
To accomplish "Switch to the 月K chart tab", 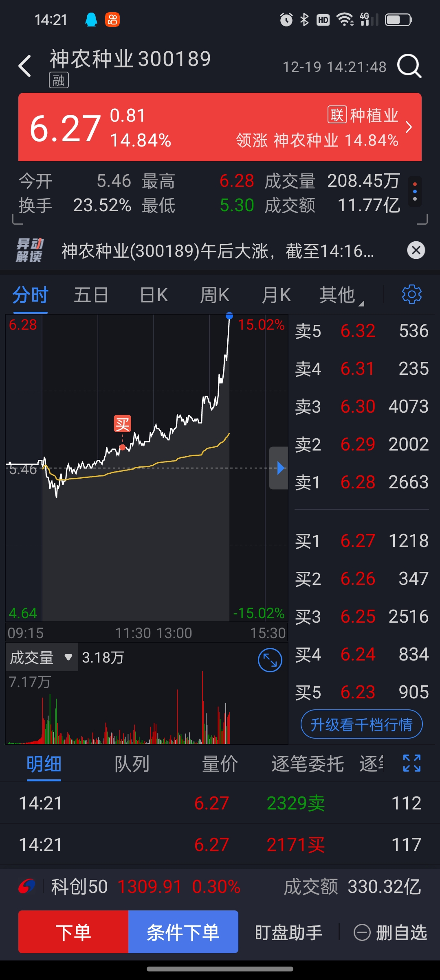I will coord(276,295).
